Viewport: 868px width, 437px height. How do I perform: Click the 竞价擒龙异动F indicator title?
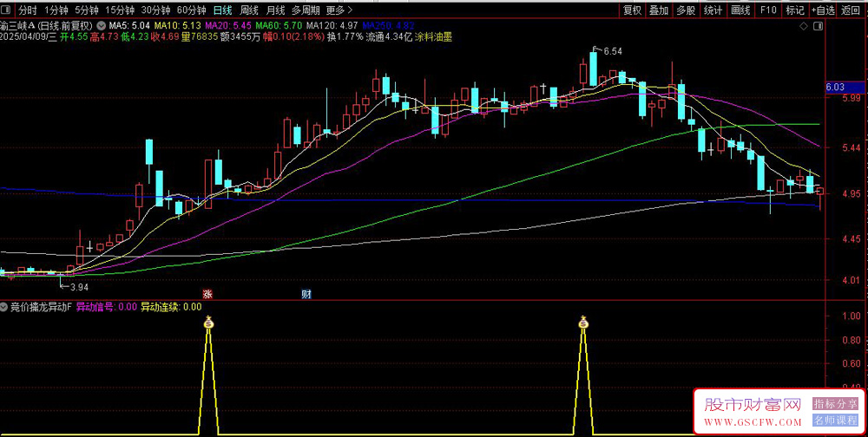[41, 307]
